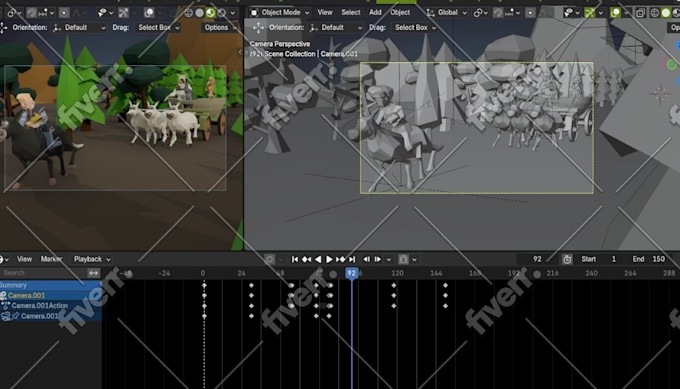Open left viewport shading options arrow
Image resolution: width=680 pixels, height=389 pixels.
233,13
